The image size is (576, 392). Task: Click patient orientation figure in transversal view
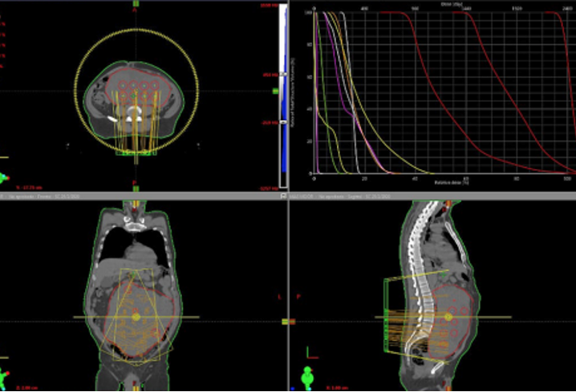tap(4, 178)
